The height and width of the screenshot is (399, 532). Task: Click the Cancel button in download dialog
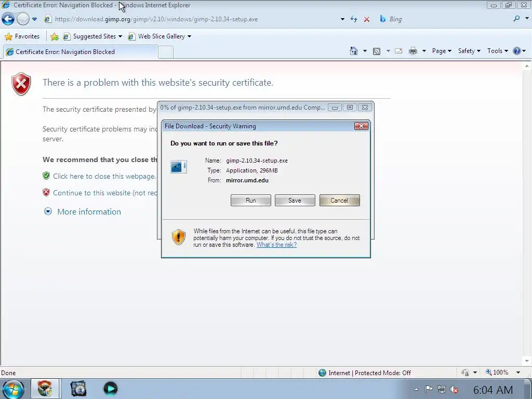(339, 201)
